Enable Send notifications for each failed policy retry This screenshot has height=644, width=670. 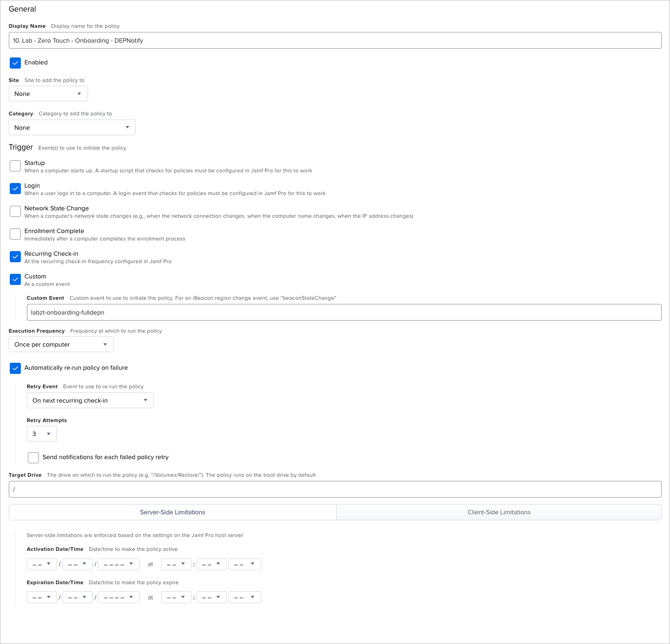33,458
